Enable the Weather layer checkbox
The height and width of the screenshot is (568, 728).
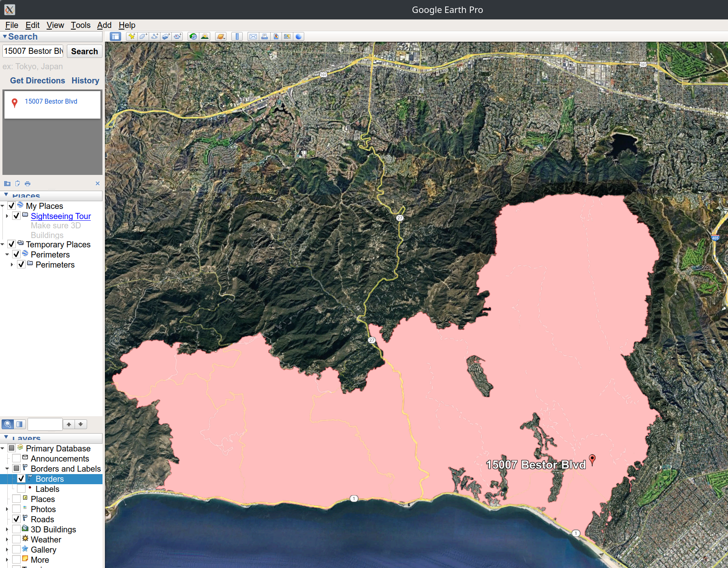17,539
